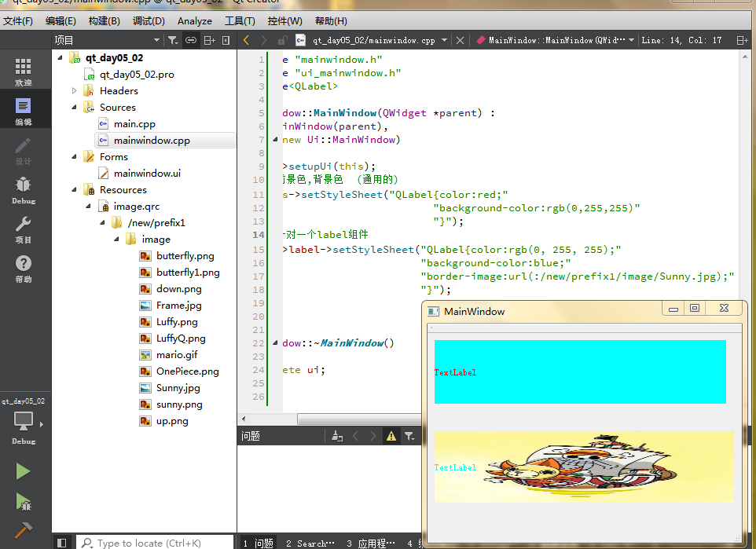Go forward in editor navigation history
Screen dimensions: 756x549
[264, 41]
